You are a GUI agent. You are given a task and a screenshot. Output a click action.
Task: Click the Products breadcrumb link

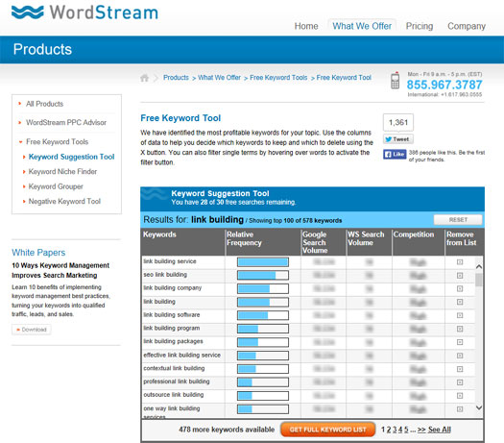(176, 78)
